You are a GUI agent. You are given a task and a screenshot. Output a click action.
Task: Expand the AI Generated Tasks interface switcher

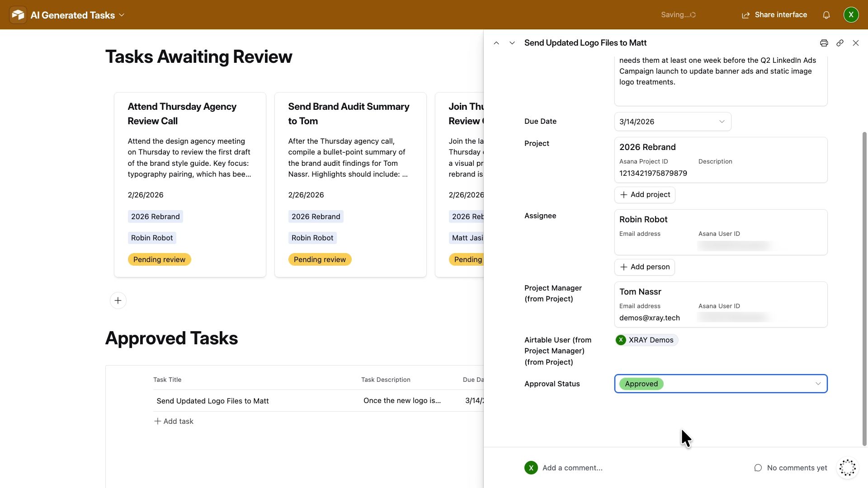tap(121, 15)
